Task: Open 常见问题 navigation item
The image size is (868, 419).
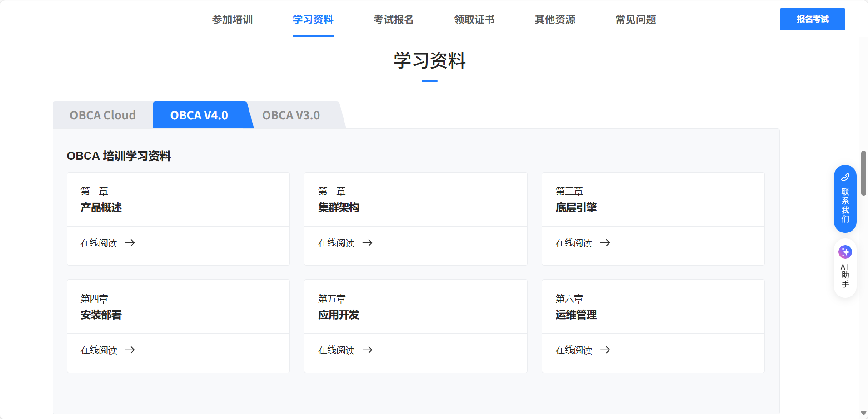Action: (x=636, y=20)
